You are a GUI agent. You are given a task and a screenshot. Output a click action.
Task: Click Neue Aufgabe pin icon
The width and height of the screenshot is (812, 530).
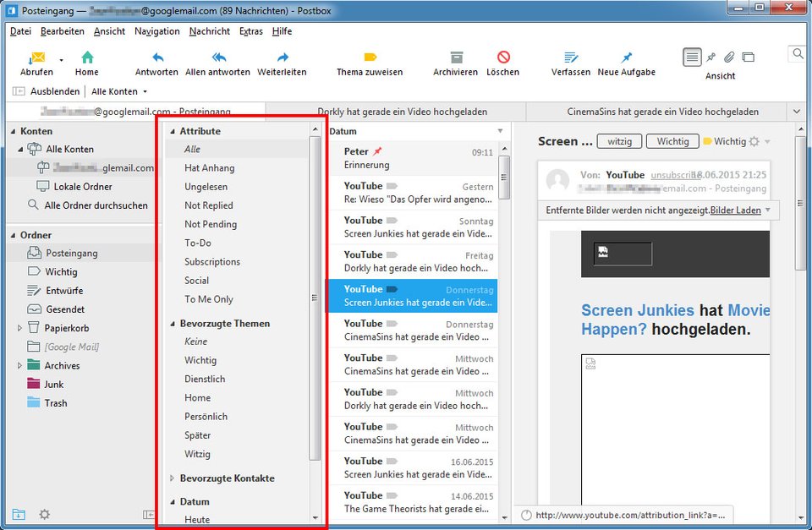627,57
